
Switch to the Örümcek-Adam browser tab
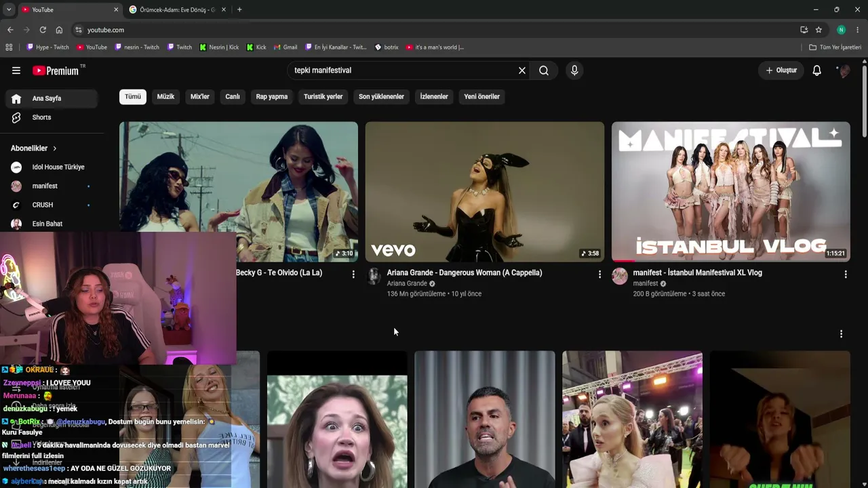178,9
